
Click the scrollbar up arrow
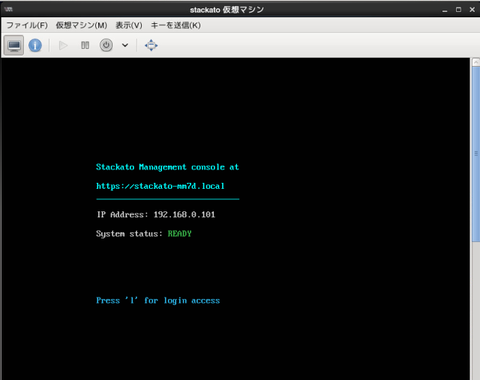click(x=476, y=62)
